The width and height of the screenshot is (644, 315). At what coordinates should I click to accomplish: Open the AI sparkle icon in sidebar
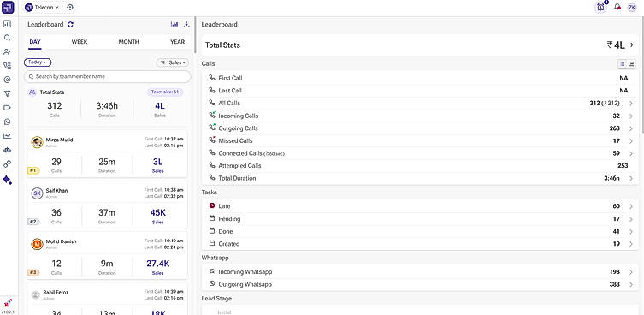tap(8, 180)
